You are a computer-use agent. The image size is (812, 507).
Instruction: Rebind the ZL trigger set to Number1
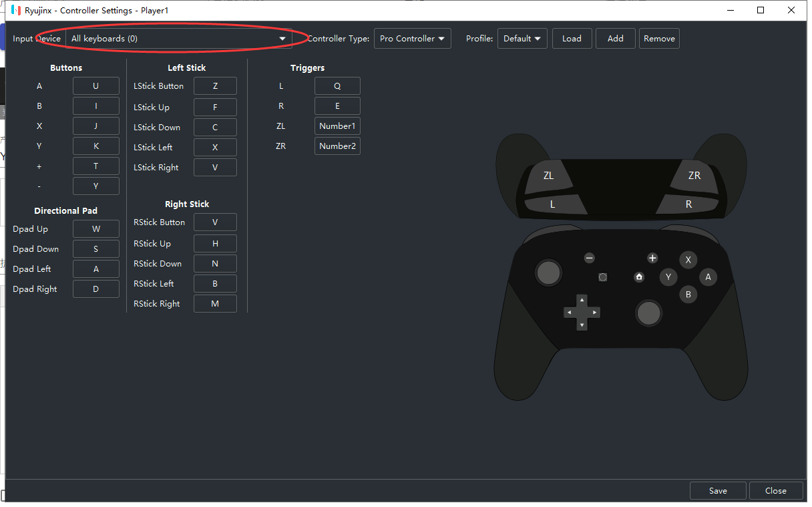[x=337, y=126]
